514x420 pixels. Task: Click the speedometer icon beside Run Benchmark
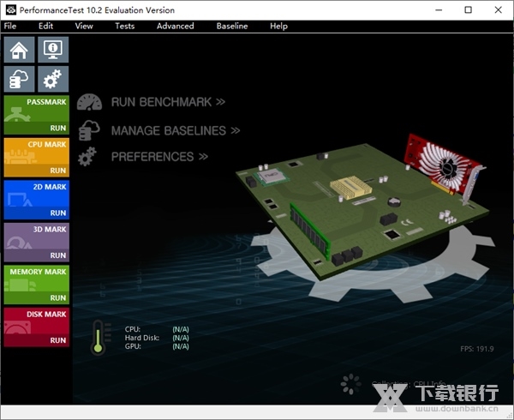pyautogui.click(x=89, y=103)
